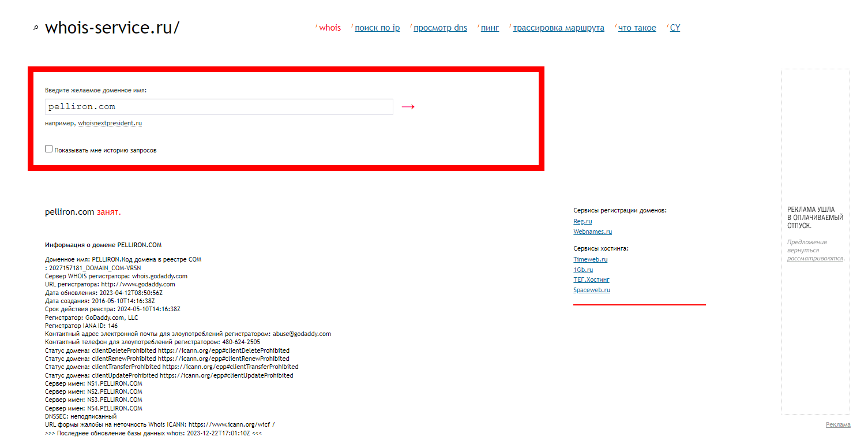The image size is (868, 444).
Task: Open the Webnames.ru link
Action: coord(592,232)
